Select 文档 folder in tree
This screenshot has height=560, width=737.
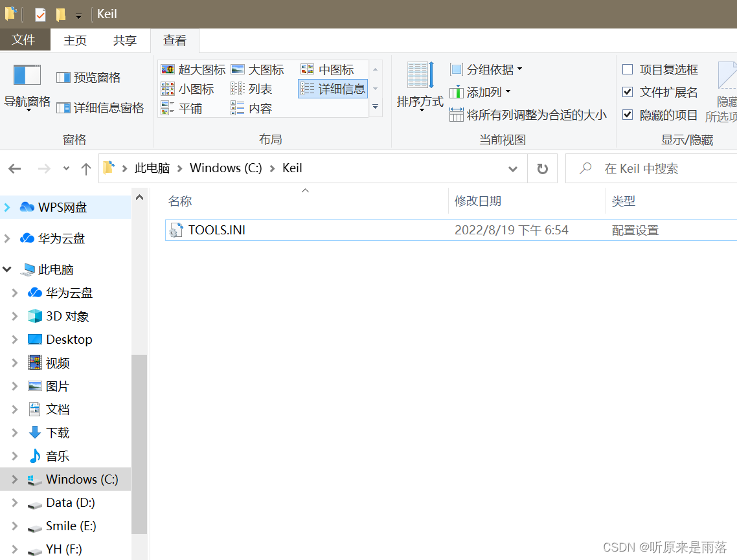click(58, 409)
